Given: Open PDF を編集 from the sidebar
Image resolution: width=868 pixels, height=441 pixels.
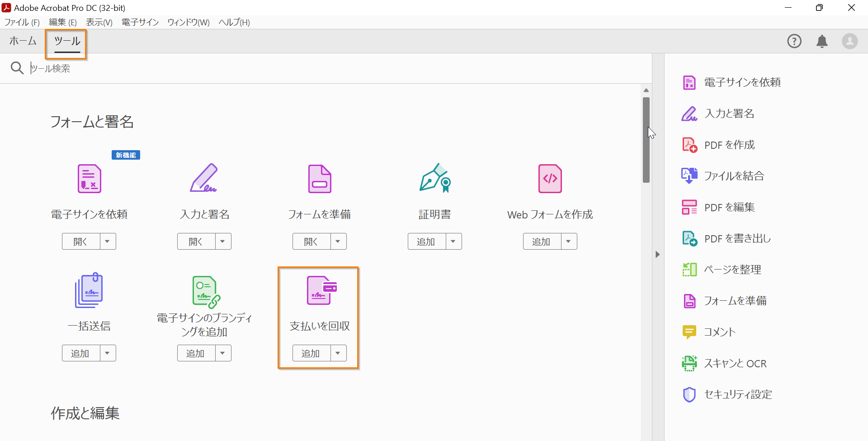Looking at the screenshot, I should (729, 207).
